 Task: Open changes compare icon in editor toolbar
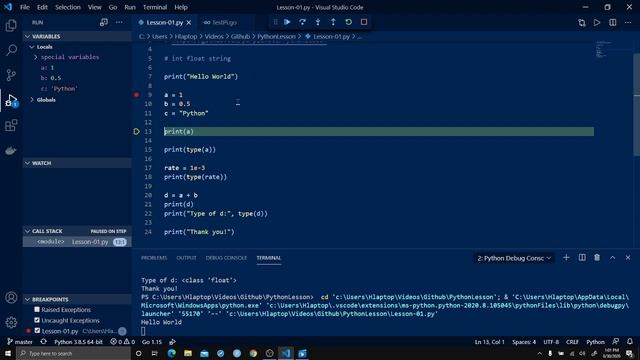582,23
